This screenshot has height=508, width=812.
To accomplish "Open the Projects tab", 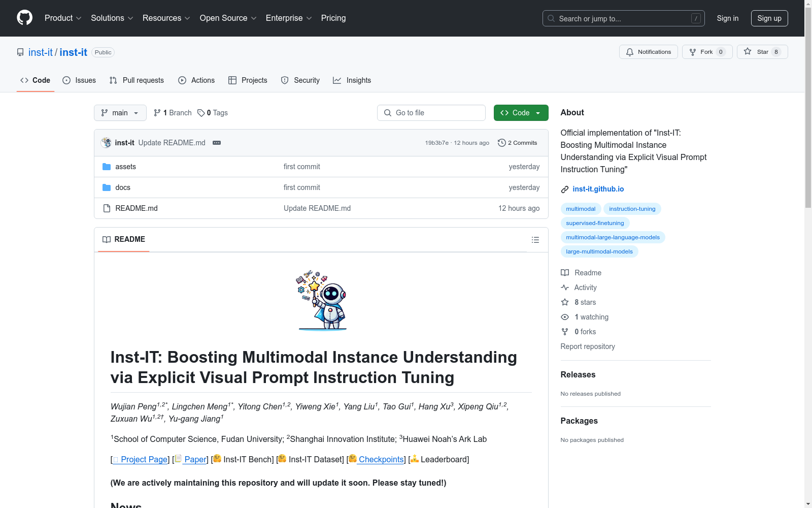I will coord(248,80).
